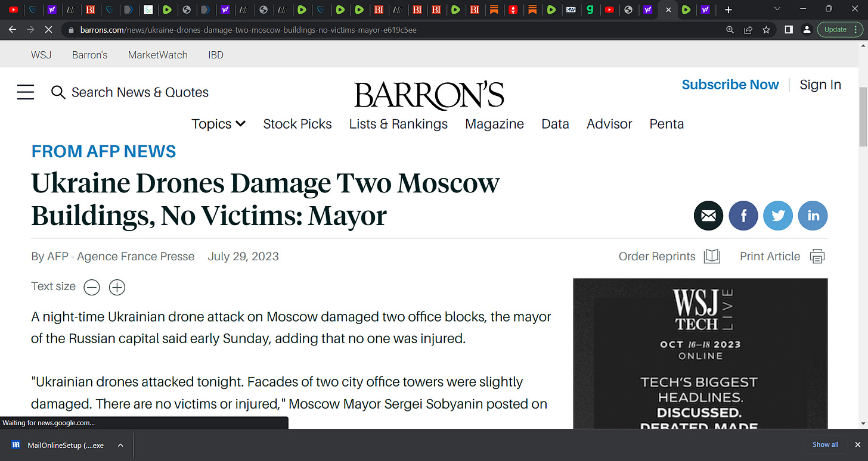Screen dimensions: 868x461
Task: Click Show all downloads
Action: pyautogui.click(x=825, y=444)
